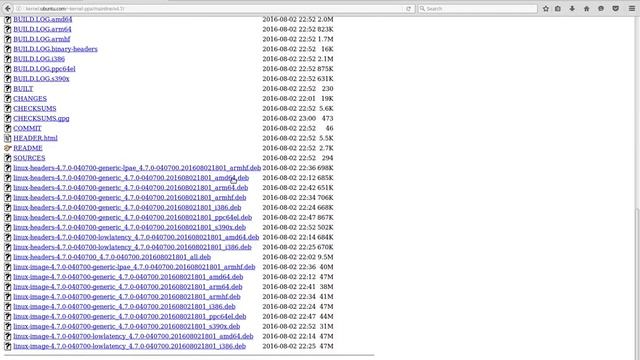Image resolution: width=640 pixels, height=360 pixels.
Task: Click file icon beside BUILD.LOG.binary-headers
Action: coord(8,49)
